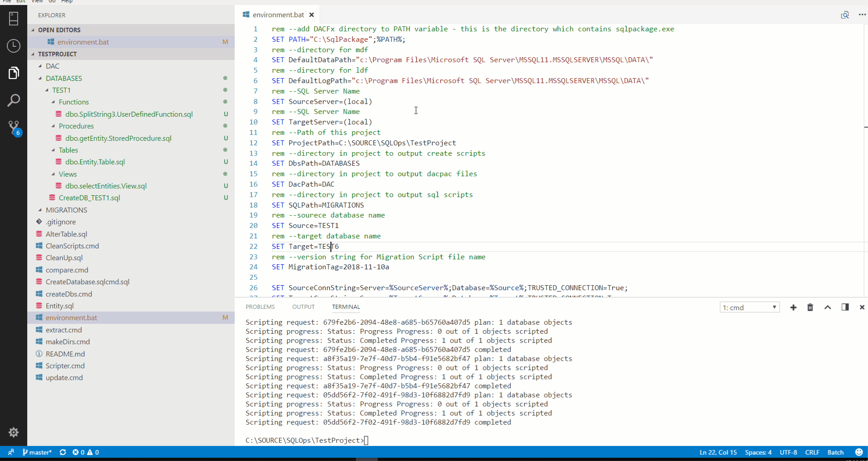Open dbo.Entity.Table.sql file
The image size is (868, 461).
pos(131,162)
